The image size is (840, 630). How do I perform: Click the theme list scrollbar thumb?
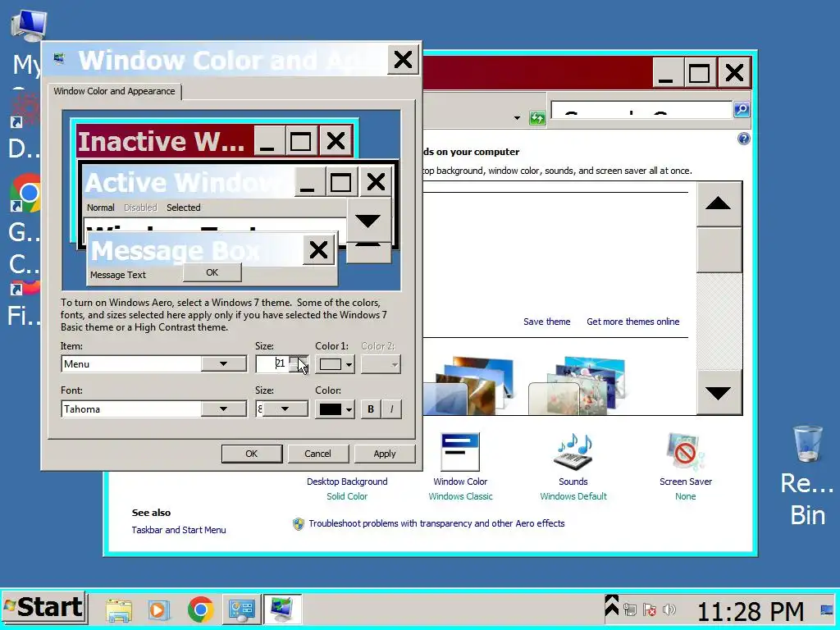[x=719, y=249]
